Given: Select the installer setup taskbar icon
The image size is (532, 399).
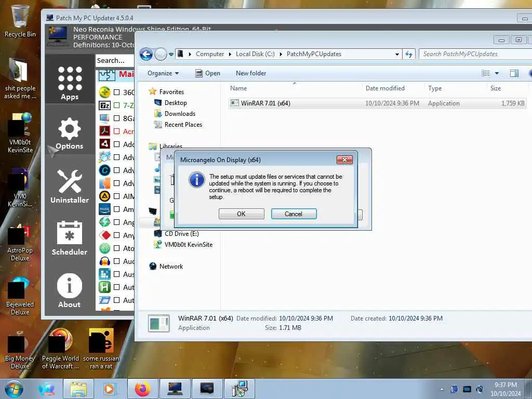Looking at the screenshot, I should [240, 389].
